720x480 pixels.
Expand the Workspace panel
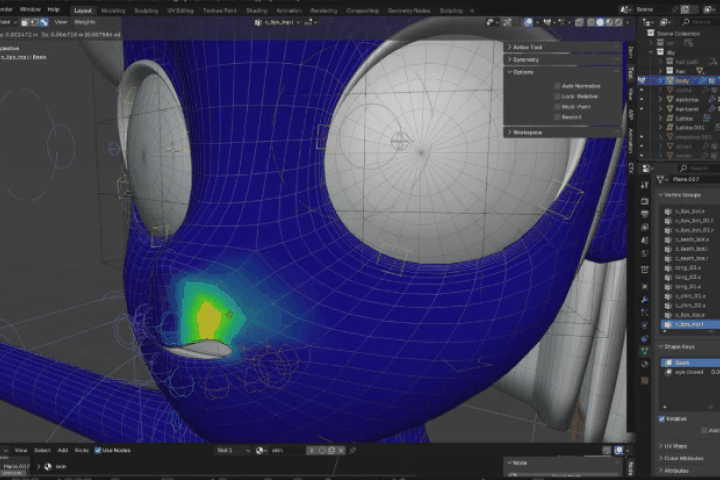coord(528,132)
